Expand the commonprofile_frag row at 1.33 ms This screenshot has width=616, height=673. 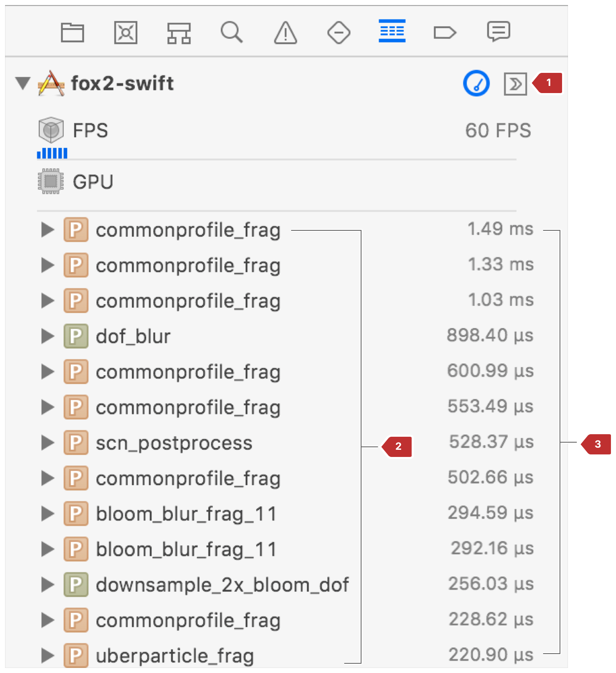point(48,265)
